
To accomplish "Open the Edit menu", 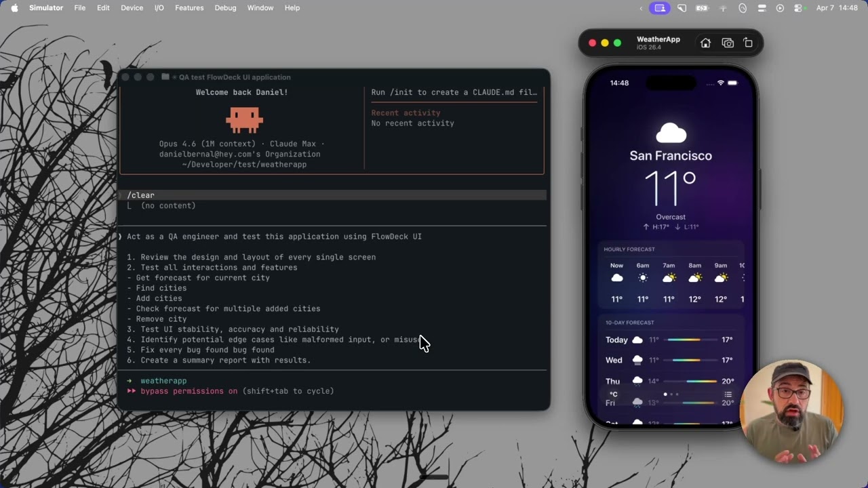I will point(103,8).
